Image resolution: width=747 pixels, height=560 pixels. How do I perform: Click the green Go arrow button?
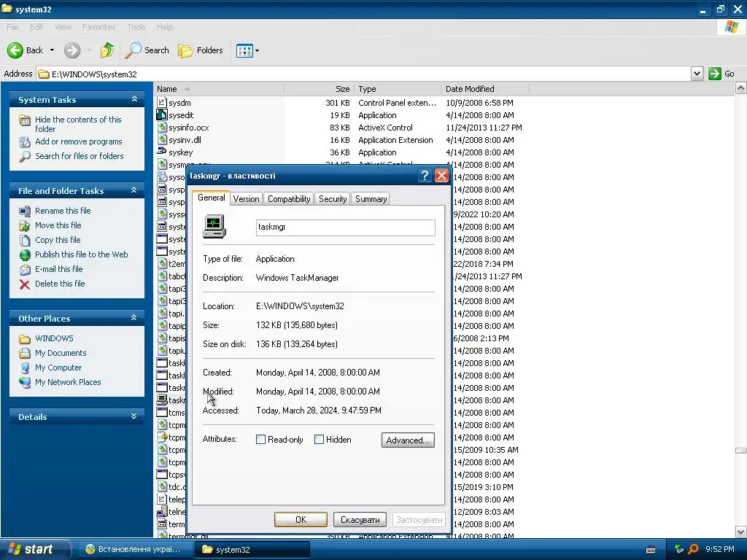(715, 74)
